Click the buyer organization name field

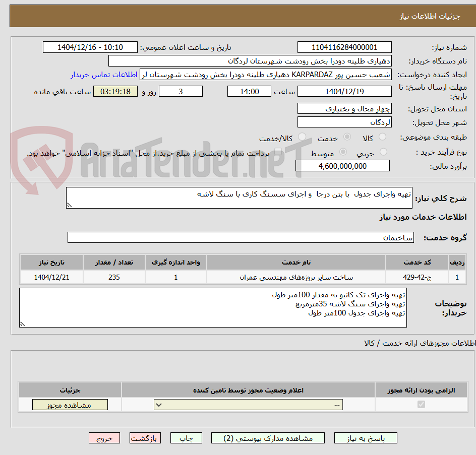click(250, 61)
